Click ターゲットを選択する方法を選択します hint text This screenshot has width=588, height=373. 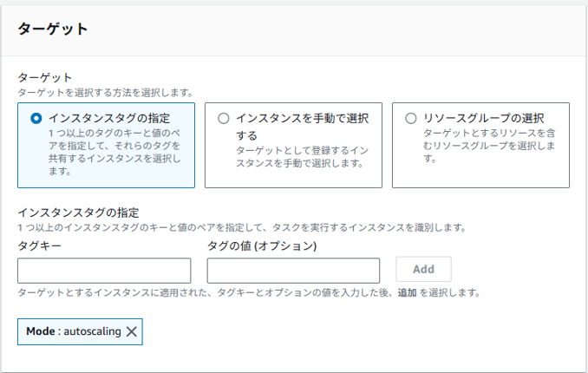[106, 92]
